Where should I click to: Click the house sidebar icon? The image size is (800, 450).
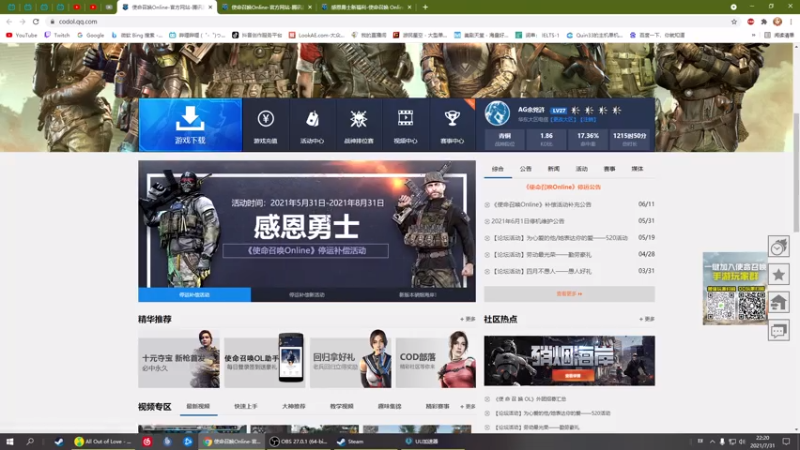tap(779, 303)
